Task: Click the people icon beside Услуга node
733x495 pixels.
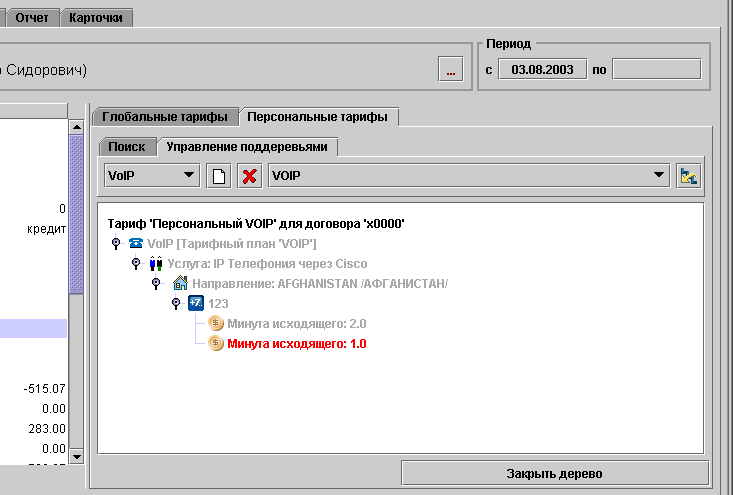Action: [x=155, y=264]
